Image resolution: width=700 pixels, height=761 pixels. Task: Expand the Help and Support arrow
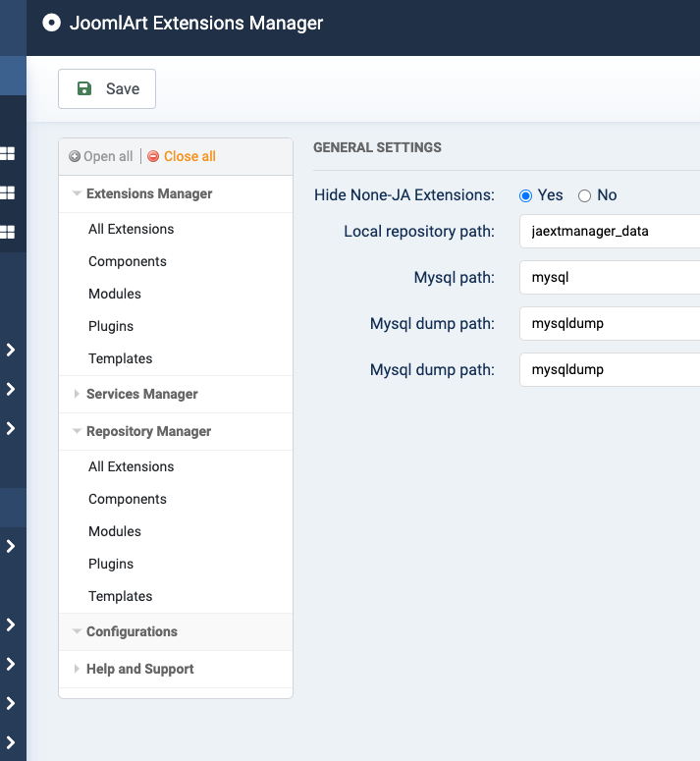[77, 669]
